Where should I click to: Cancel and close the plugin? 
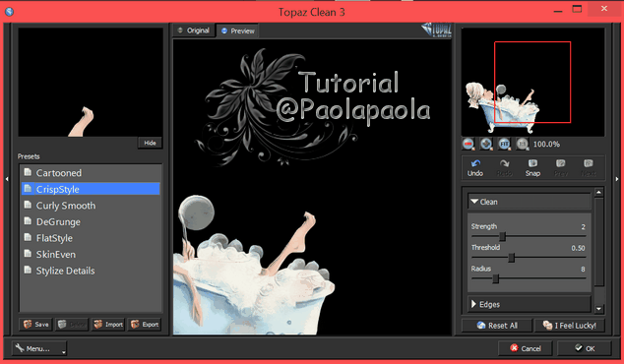[526, 348]
